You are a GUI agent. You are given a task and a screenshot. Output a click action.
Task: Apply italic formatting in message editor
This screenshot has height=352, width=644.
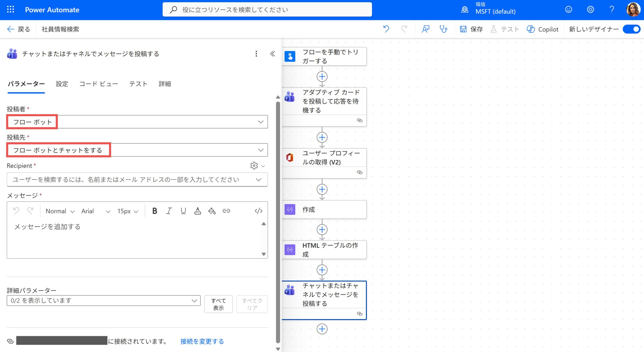pyautogui.click(x=169, y=211)
